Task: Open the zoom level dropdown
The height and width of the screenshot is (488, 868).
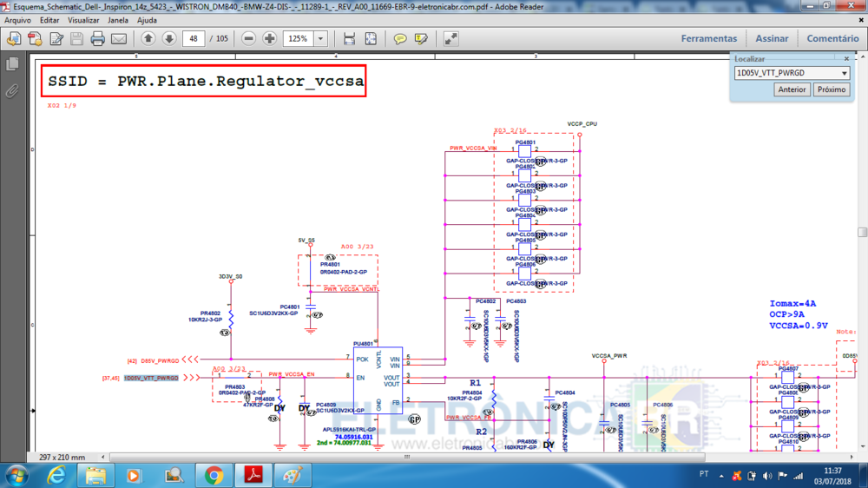Action: click(321, 39)
